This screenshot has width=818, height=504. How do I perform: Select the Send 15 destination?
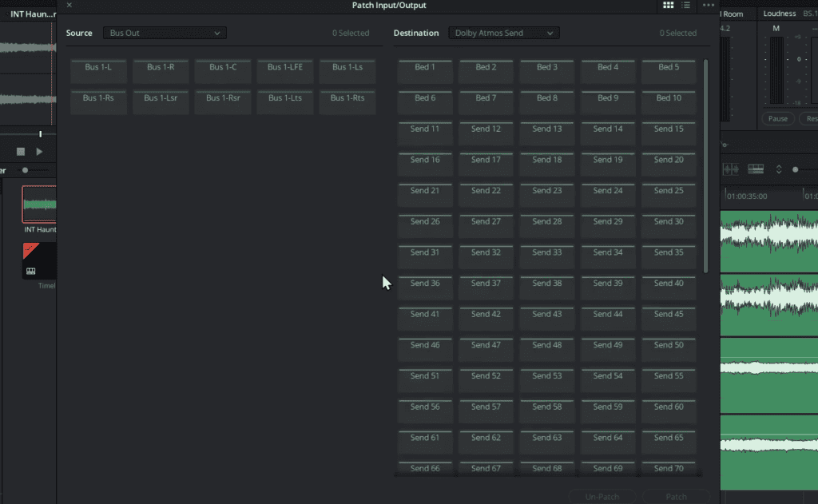[669, 133]
